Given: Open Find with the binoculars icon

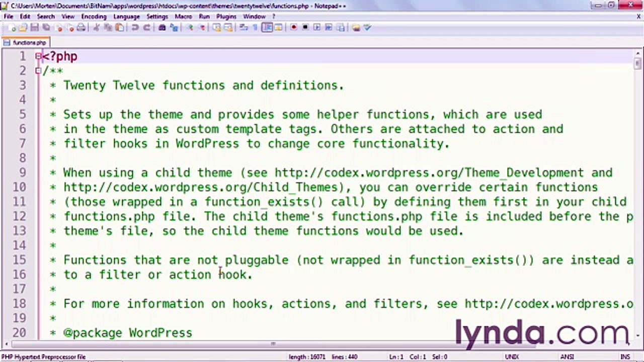Looking at the screenshot, I should tap(162, 28).
